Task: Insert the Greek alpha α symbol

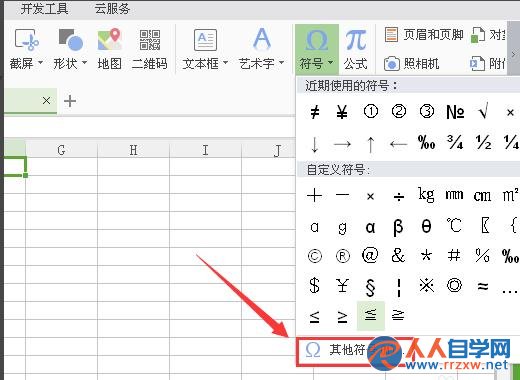Action: point(371,227)
